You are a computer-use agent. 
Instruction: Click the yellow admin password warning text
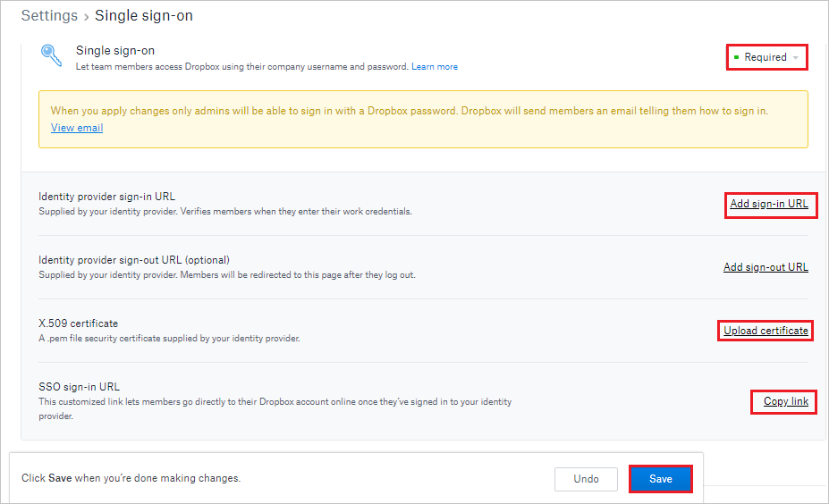[x=410, y=111]
